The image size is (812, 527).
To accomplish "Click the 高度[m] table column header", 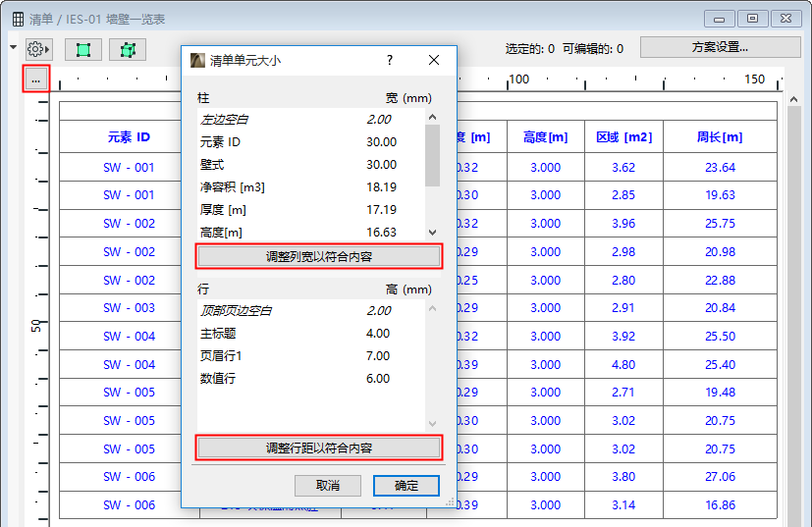I will 545,137.
